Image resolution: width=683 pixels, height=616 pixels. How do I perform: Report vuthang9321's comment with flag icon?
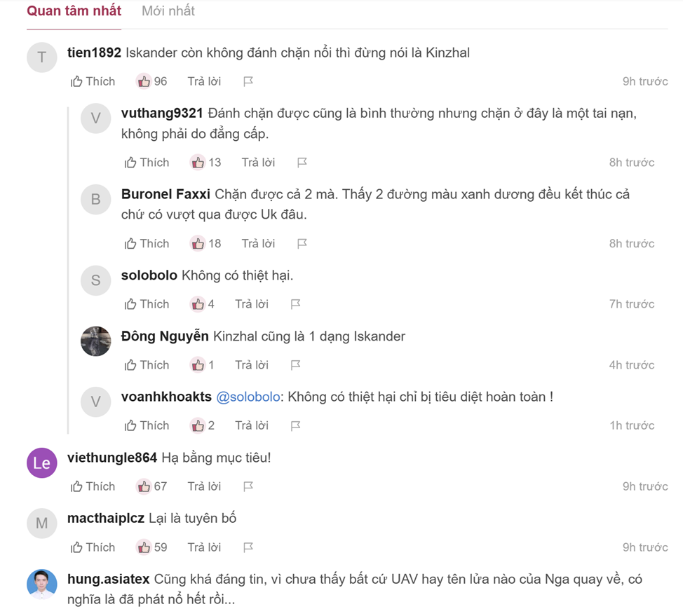[302, 163]
